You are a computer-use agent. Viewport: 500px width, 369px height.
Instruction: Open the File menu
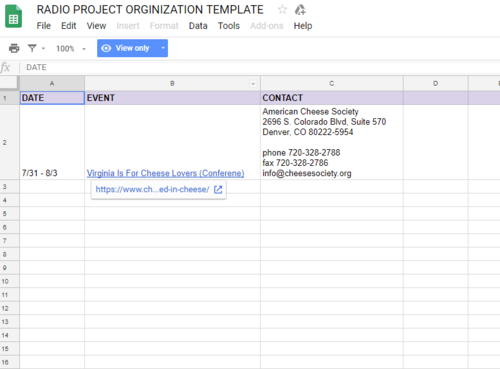tap(44, 26)
